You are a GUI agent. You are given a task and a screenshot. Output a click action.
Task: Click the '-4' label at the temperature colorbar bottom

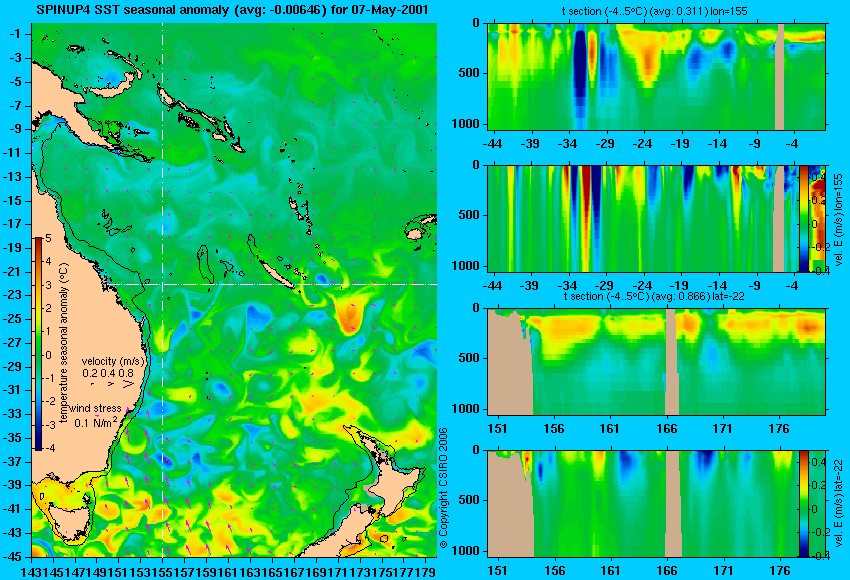click(x=48, y=448)
